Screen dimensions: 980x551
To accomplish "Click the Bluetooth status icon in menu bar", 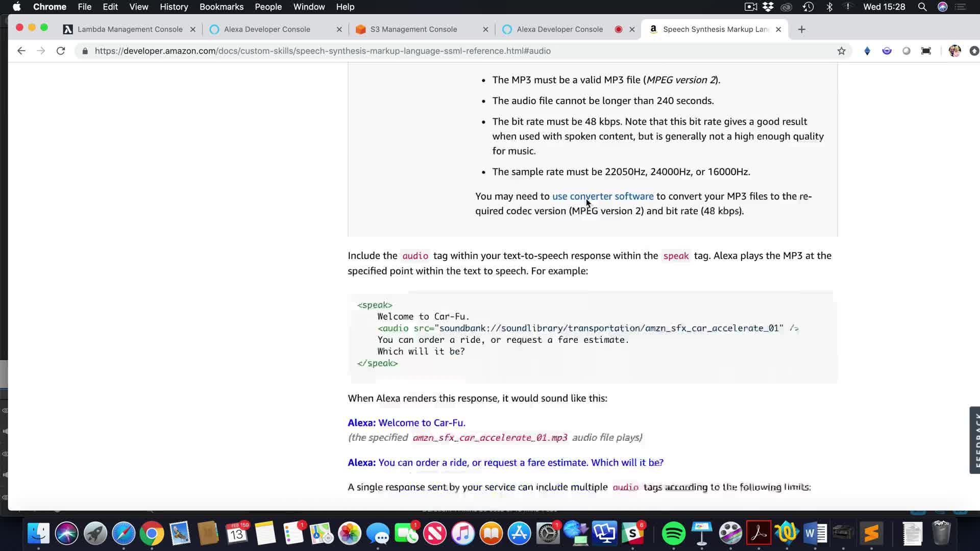I will (829, 7).
